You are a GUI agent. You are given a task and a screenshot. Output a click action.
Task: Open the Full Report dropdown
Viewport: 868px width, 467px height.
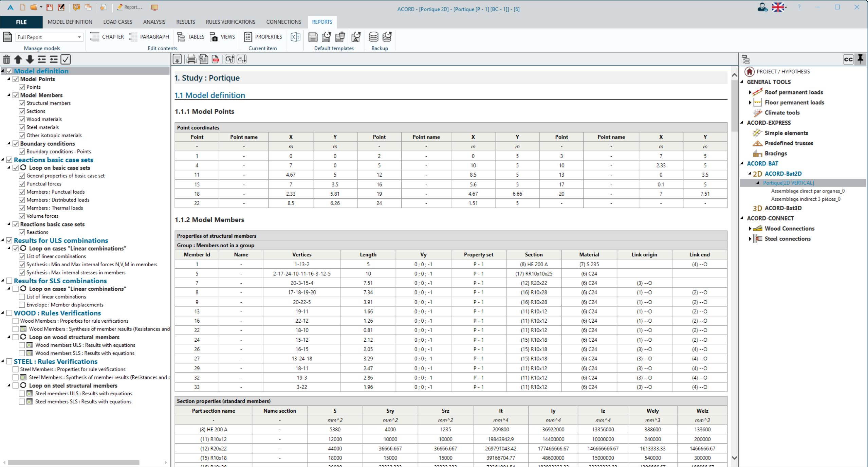click(x=79, y=37)
